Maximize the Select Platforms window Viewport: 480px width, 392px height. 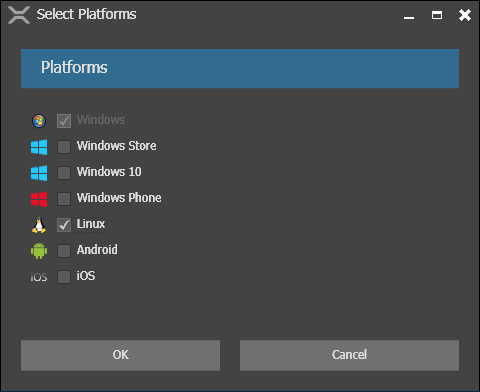click(x=437, y=15)
